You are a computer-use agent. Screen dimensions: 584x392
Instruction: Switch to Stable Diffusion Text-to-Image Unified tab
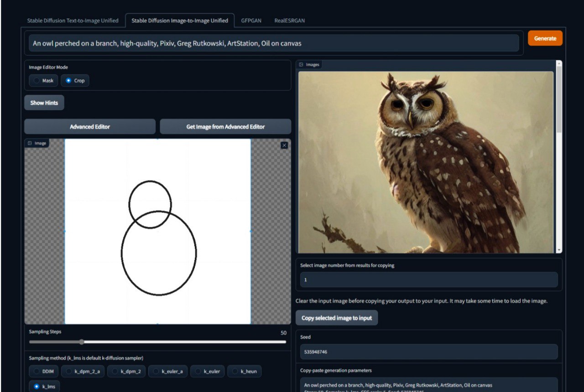73,21
